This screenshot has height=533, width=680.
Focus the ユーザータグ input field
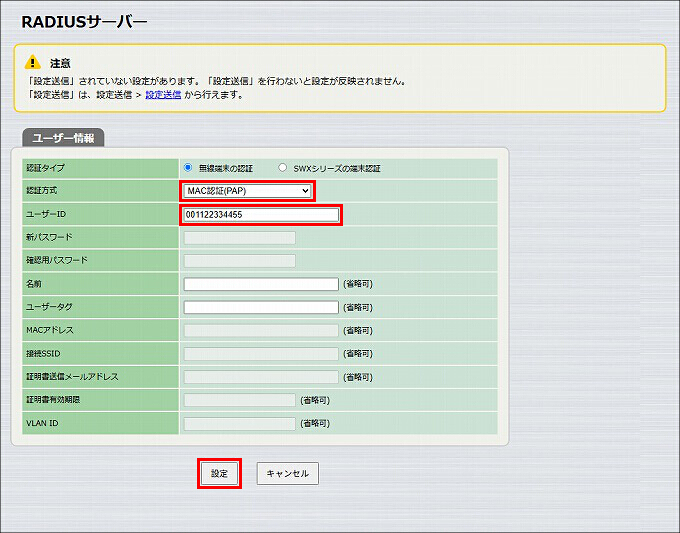point(261,307)
